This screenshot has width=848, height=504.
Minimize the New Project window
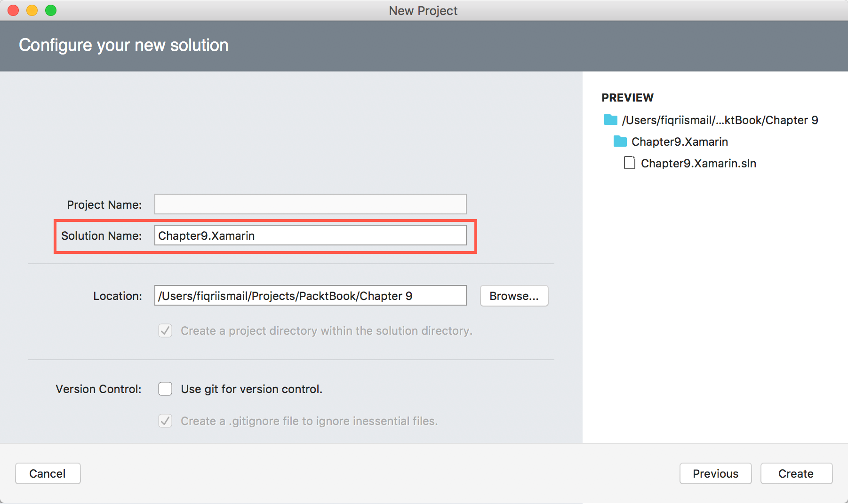(x=32, y=10)
